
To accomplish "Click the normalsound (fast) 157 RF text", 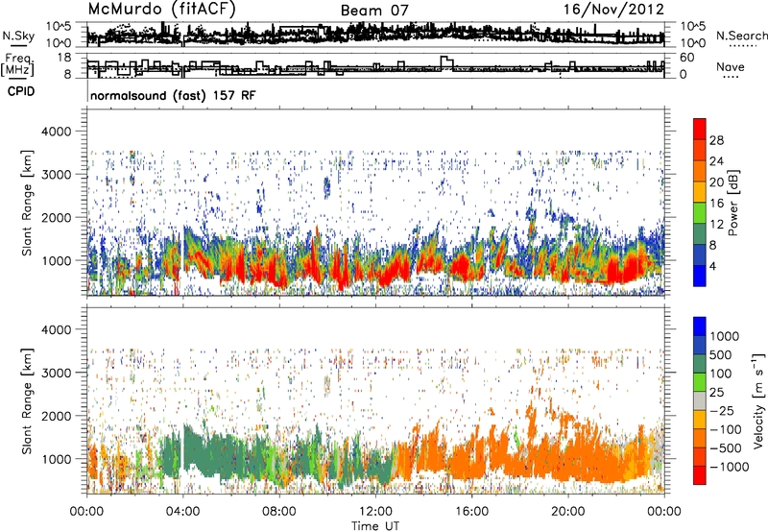I will pos(173,95).
